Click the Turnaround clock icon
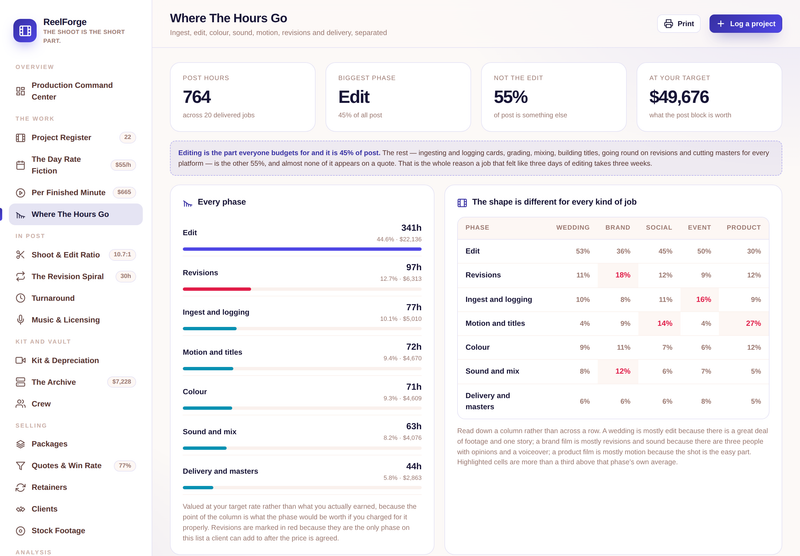Image resolution: width=800 pixels, height=556 pixels. tap(20, 298)
